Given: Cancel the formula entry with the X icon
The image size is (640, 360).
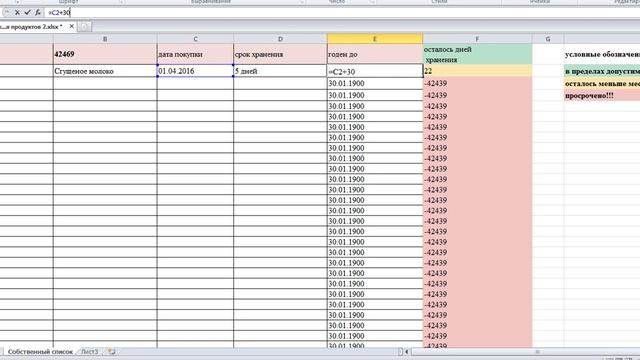Looking at the screenshot, I should pyautogui.click(x=17, y=13).
